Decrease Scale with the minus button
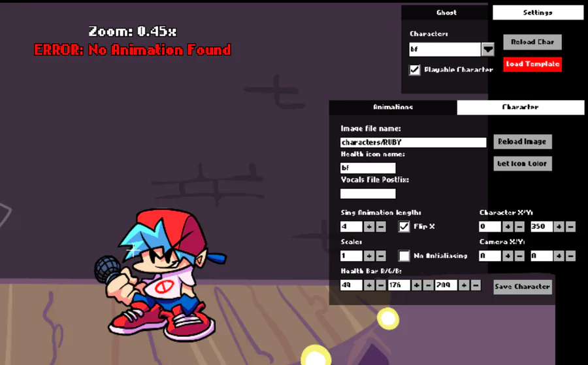 [381, 256]
